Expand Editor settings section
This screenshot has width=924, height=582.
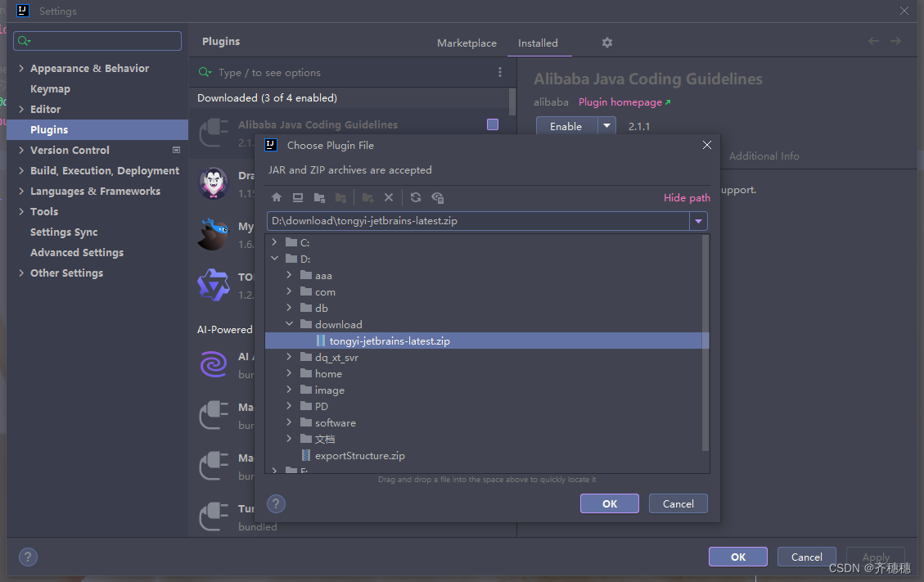point(21,109)
